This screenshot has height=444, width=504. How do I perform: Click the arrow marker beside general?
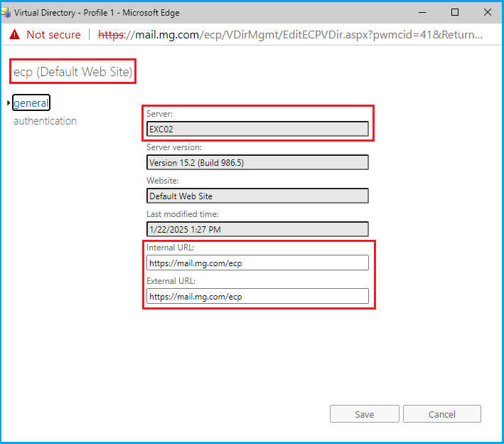[x=9, y=103]
